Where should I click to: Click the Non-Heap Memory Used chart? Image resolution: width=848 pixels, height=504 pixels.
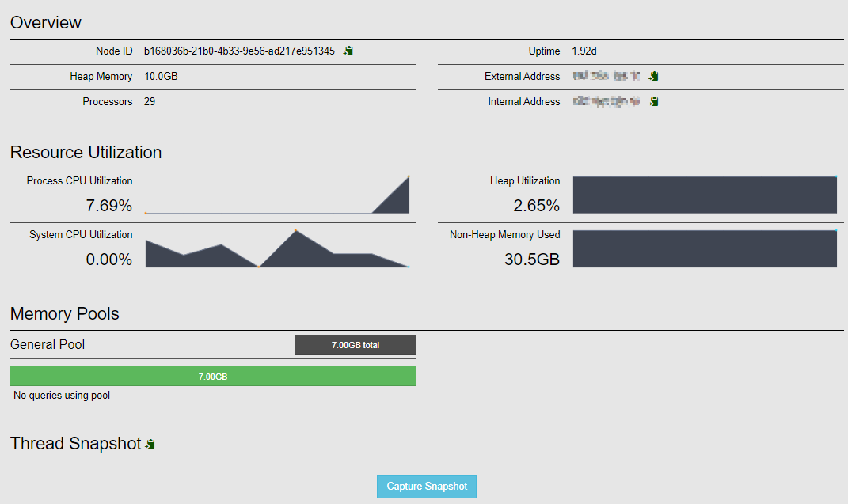(705, 248)
